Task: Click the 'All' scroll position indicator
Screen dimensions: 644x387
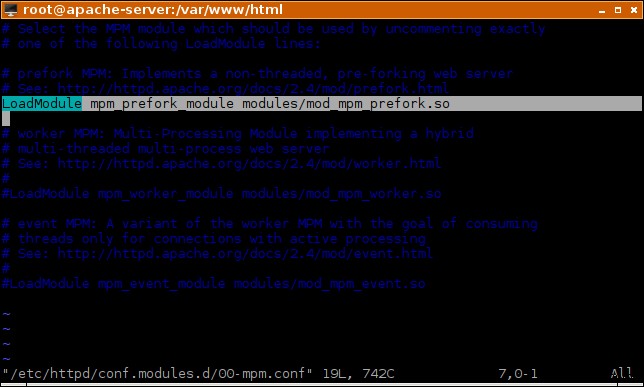Action: pyautogui.click(x=621, y=373)
